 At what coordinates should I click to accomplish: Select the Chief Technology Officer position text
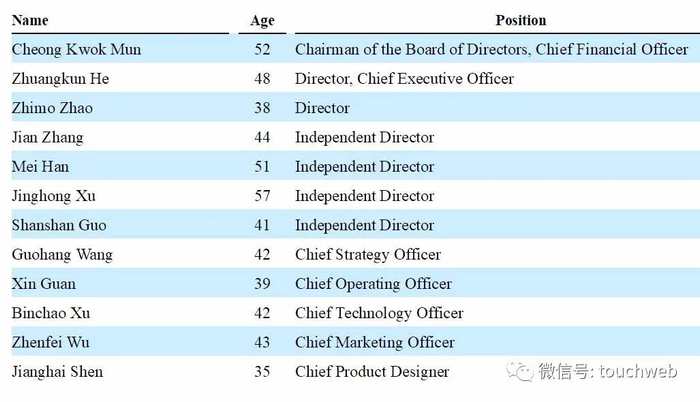coord(379,313)
